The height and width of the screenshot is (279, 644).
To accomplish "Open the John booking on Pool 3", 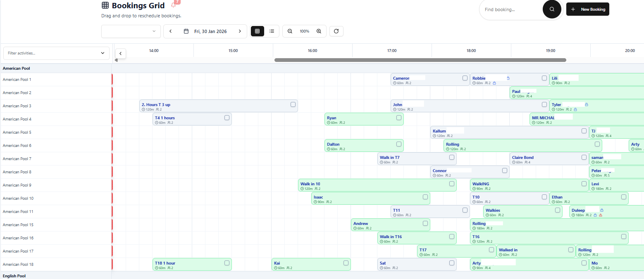I will tap(470, 106).
